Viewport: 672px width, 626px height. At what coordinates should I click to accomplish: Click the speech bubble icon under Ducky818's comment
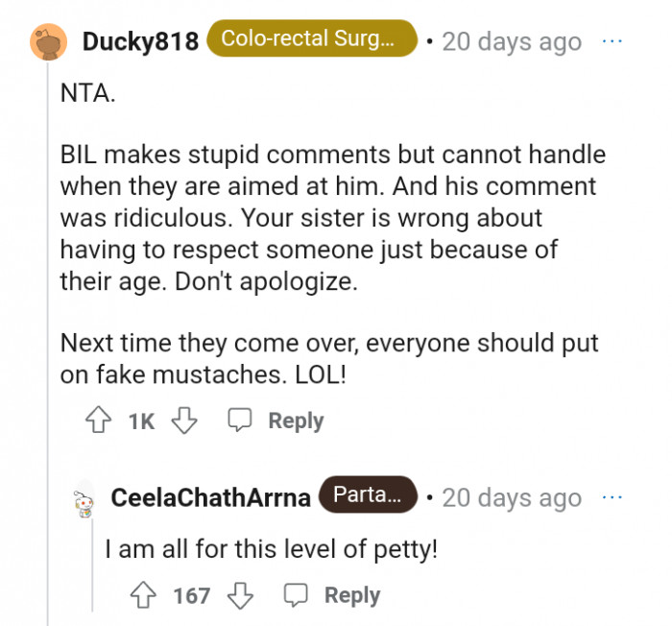(x=240, y=421)
